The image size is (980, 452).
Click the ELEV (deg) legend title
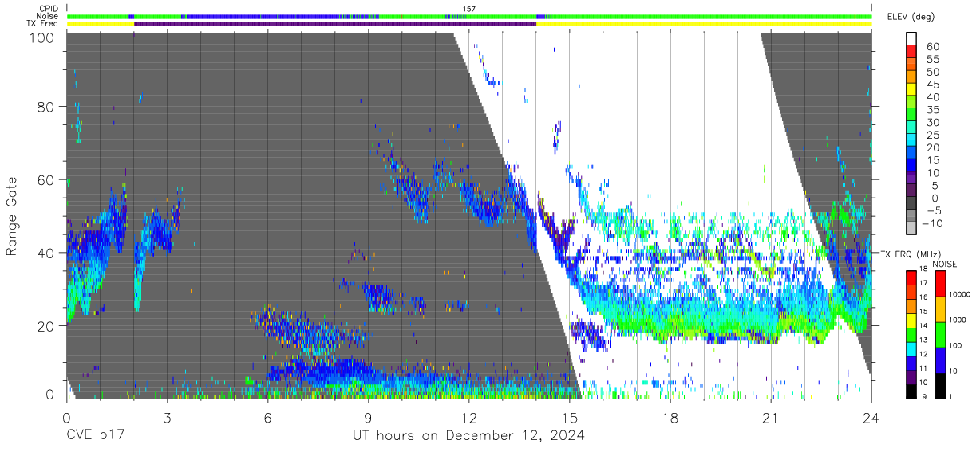(911, 16)
